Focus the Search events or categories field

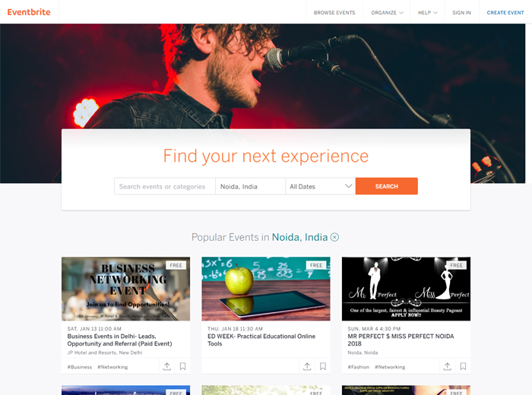pyautogui.click(x=165, y=186)
